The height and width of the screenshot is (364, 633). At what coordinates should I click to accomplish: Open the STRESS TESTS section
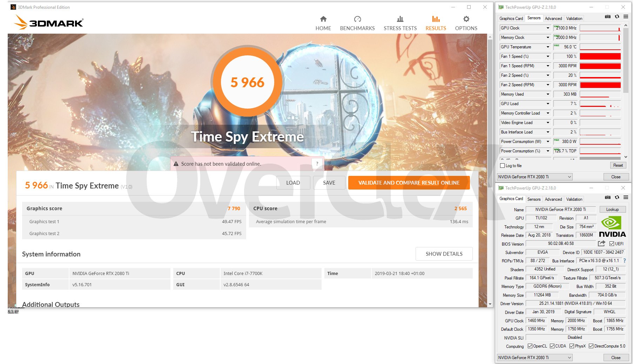400,23
